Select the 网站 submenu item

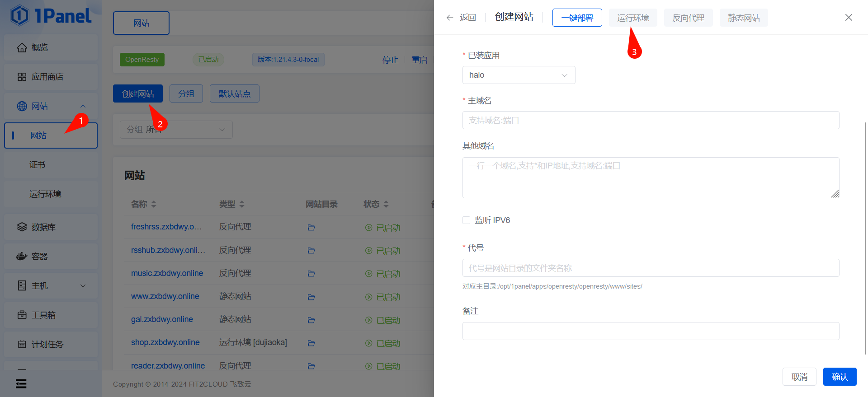[x=51, y=135]
